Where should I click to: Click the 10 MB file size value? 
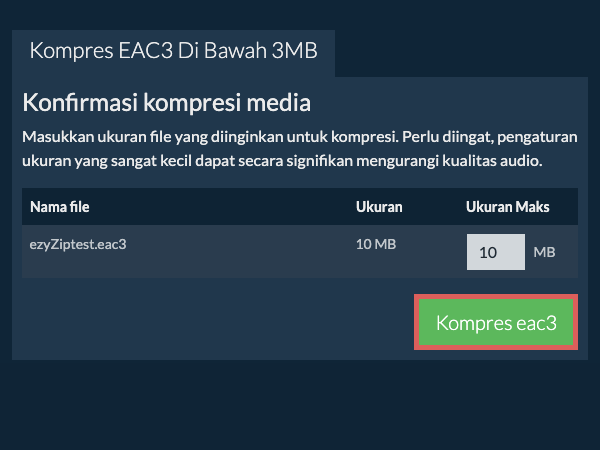376,243
